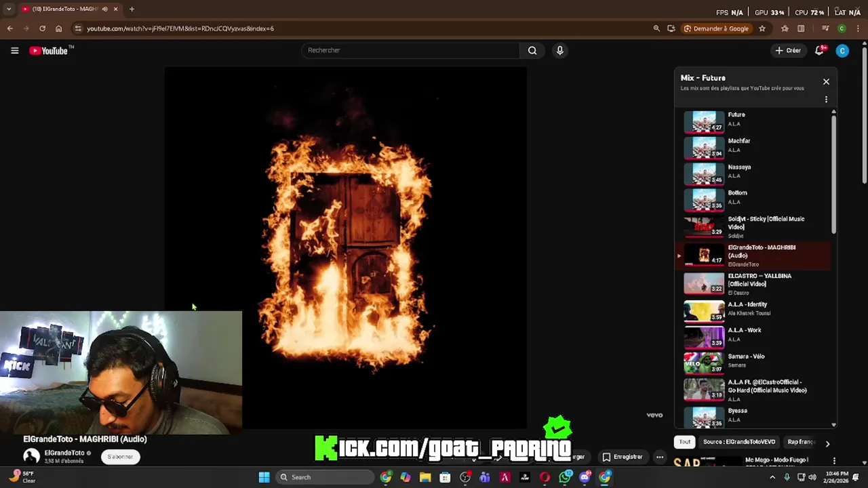
Task: Click the magnifier search submit button
Action: coord(532,50)
